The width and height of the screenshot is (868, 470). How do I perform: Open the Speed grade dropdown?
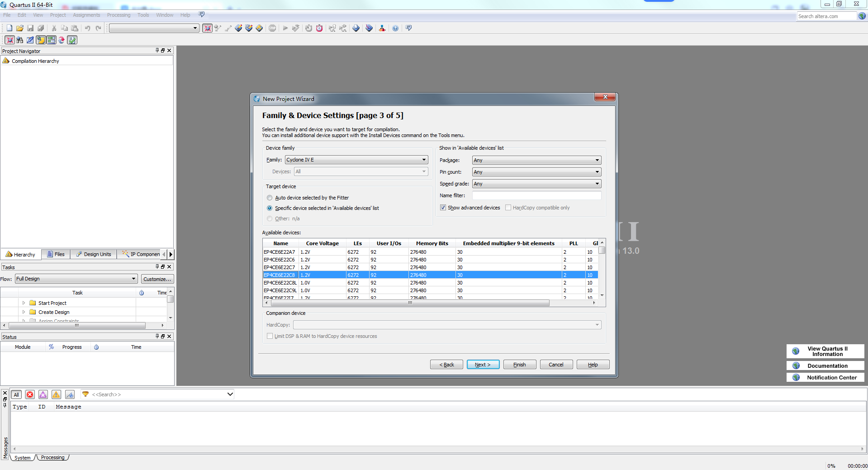pos(536,184)
